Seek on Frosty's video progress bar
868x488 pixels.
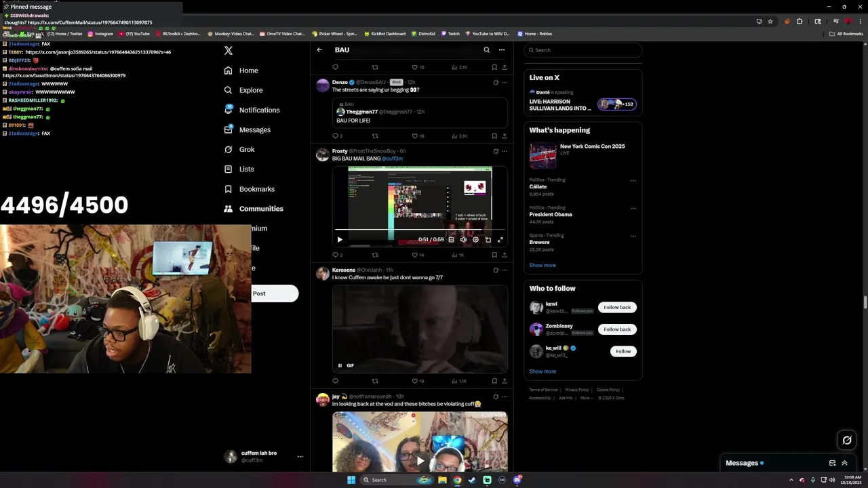click(420, 230)
